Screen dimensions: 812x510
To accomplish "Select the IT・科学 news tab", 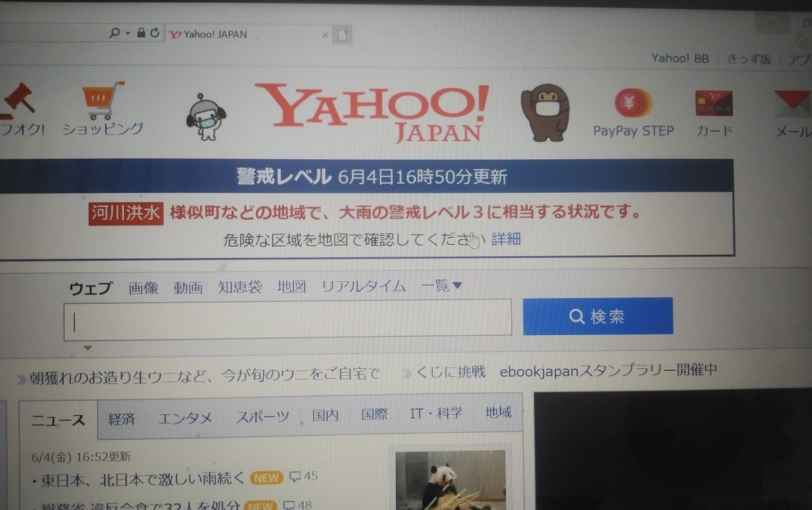I will click(436, 413).
